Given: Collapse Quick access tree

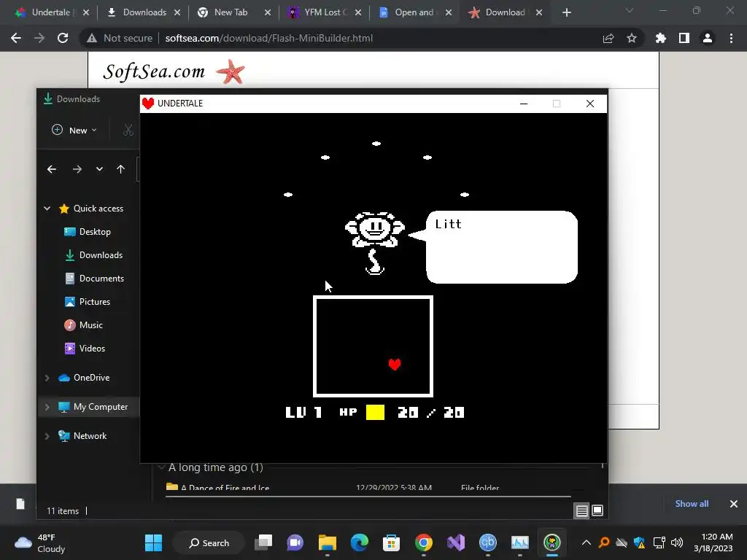Looking at the screenshot, I should [47, 208].
